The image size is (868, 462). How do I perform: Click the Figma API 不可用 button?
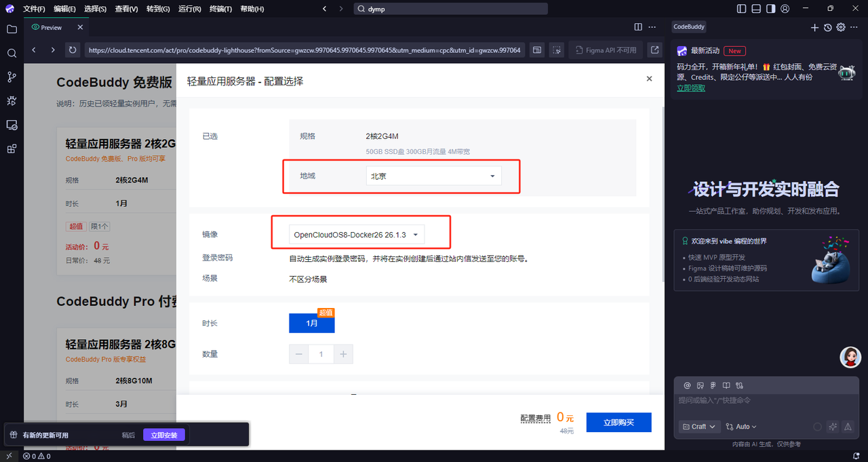pyautogui.click(x=606, y=50)
